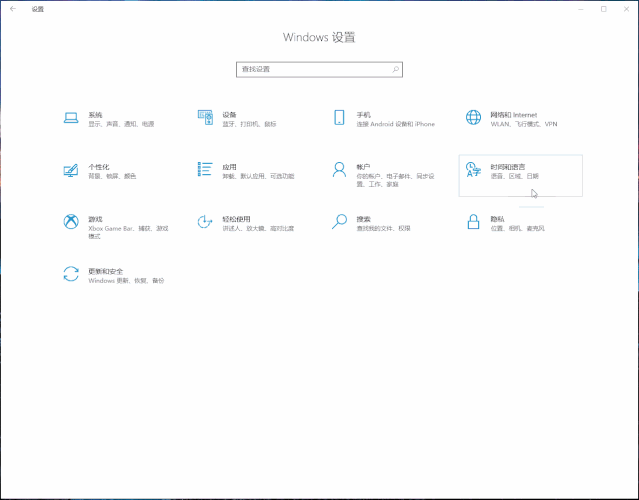Open the 轻松使用 ease of access icon
The height and width of the screenshot is (500, 639).
tap(205, 222)
